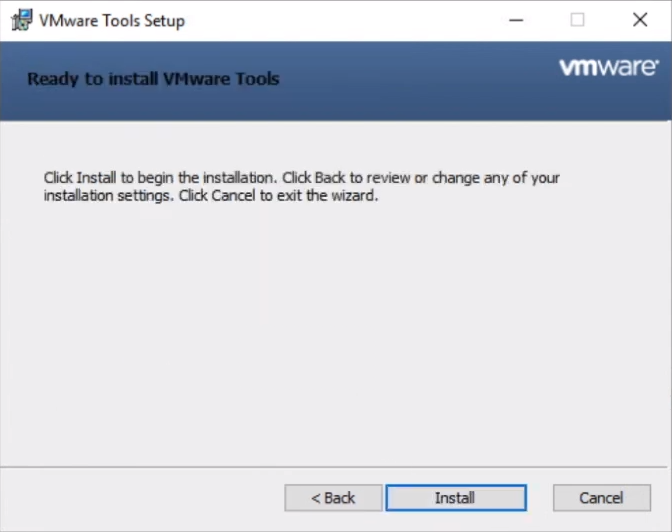This screenshot has height=532, width=672.
Task: Click the "VMware Tools Setup" title text
Action: pyautogui.click(x=112, y=20)
